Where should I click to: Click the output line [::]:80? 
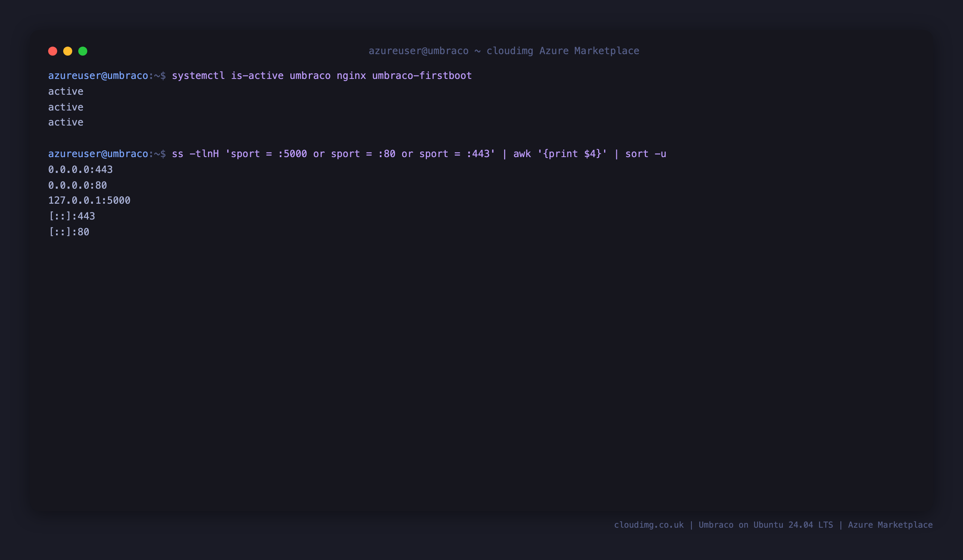pyautogui.click(x=69, y=232)
